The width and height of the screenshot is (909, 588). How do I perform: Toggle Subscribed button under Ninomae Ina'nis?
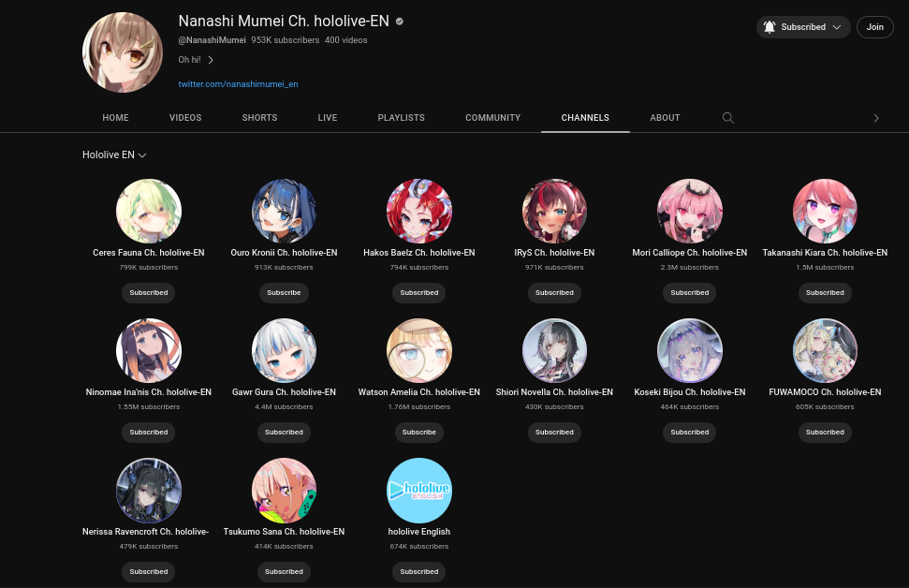coord(149,433)
